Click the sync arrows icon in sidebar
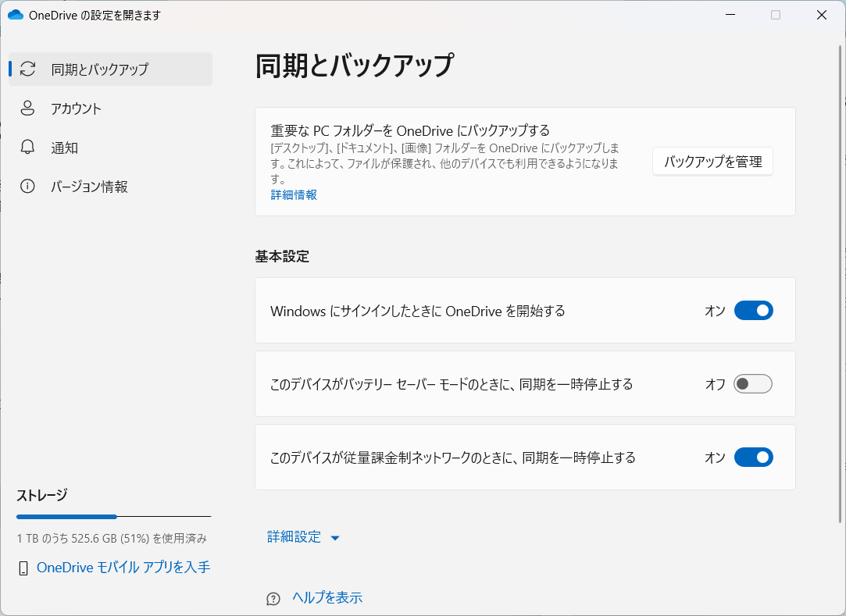846x616 pixels. [x=27, y=69]
